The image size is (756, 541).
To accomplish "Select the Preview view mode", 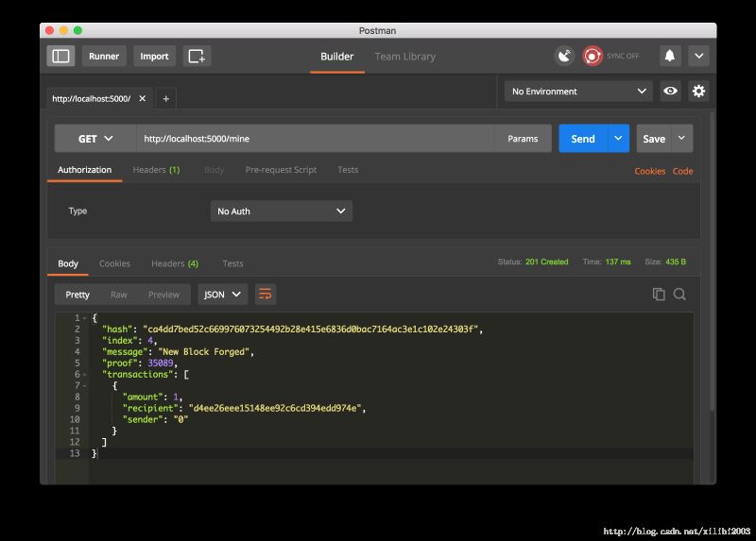I will (163, 295).
